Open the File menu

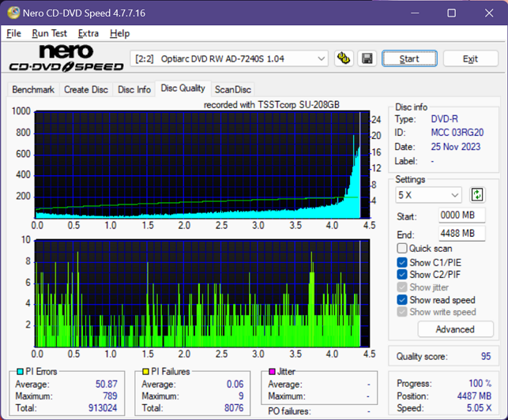click(x=13, y=33)
